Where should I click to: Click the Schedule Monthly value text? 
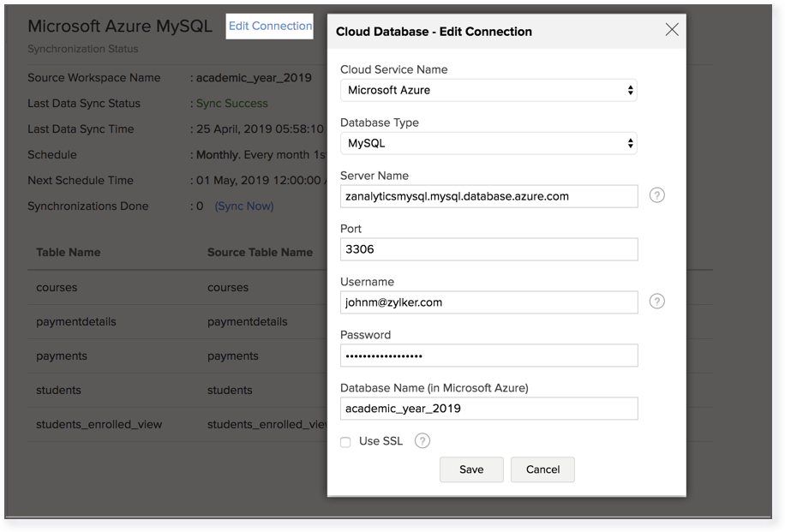point(261,155)
